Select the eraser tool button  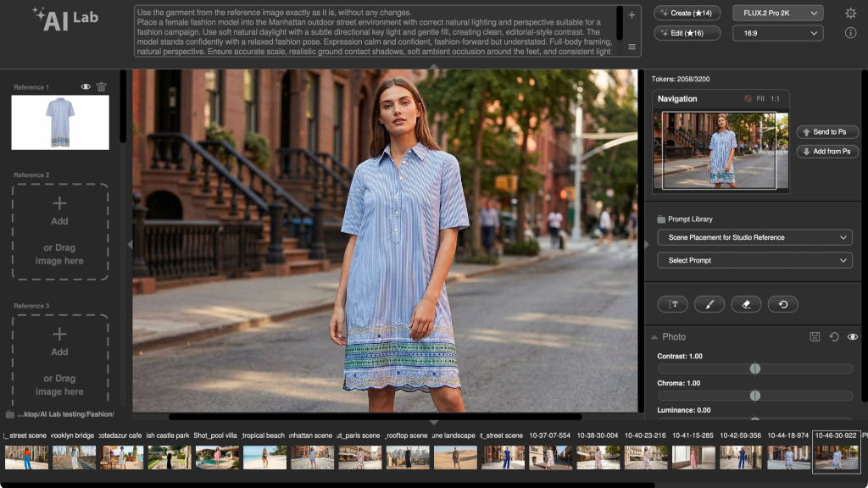click(x=746, y=304)
